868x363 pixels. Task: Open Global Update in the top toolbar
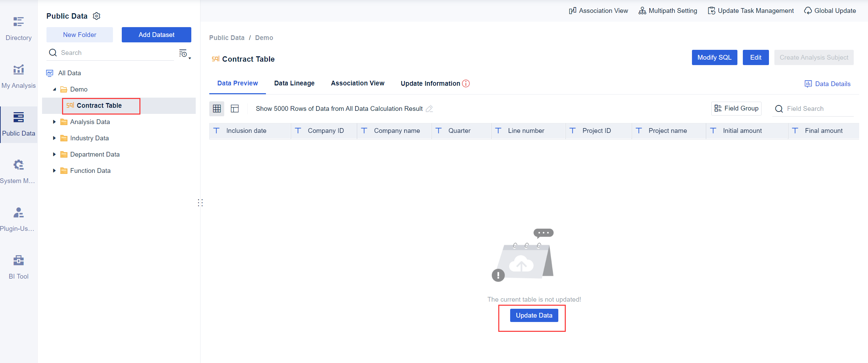(x=830, y=11)
